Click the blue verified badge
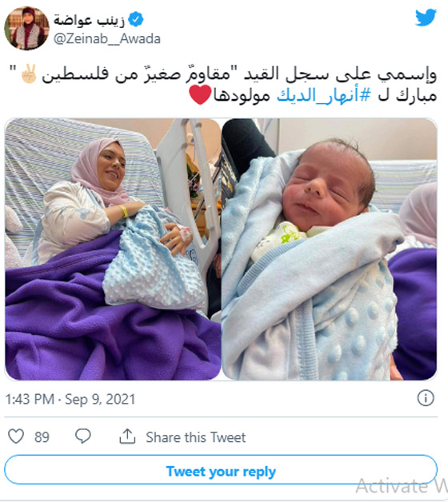 (136, 19)
